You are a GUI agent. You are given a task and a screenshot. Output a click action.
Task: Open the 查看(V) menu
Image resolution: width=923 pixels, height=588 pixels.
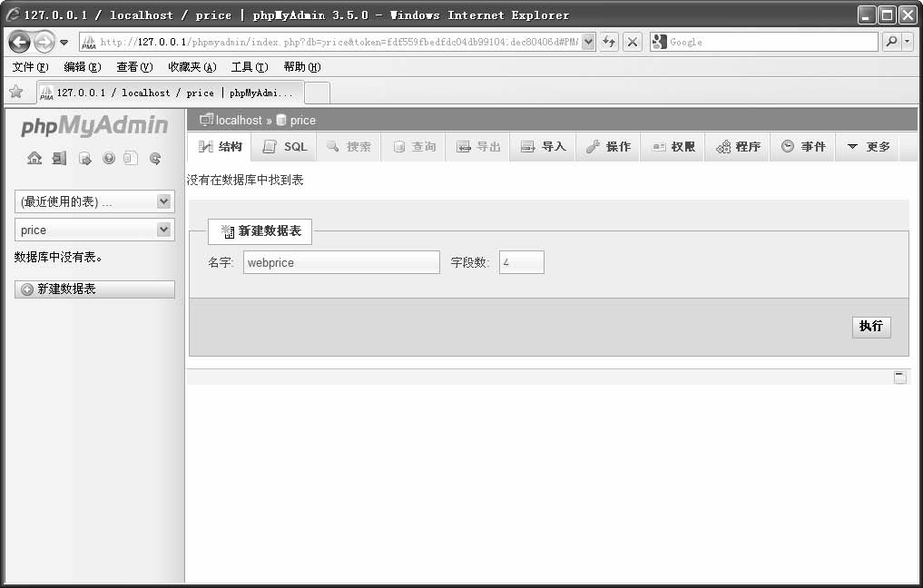tap(134, 67)
